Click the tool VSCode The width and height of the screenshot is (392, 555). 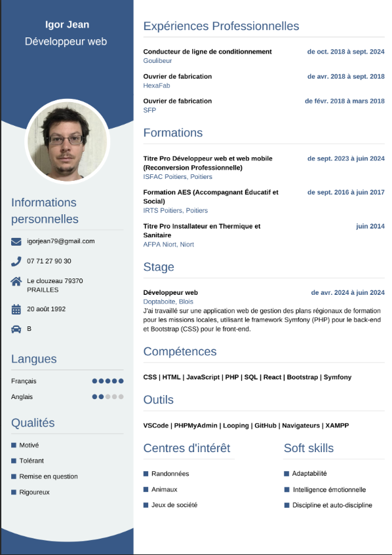point(156,425)
